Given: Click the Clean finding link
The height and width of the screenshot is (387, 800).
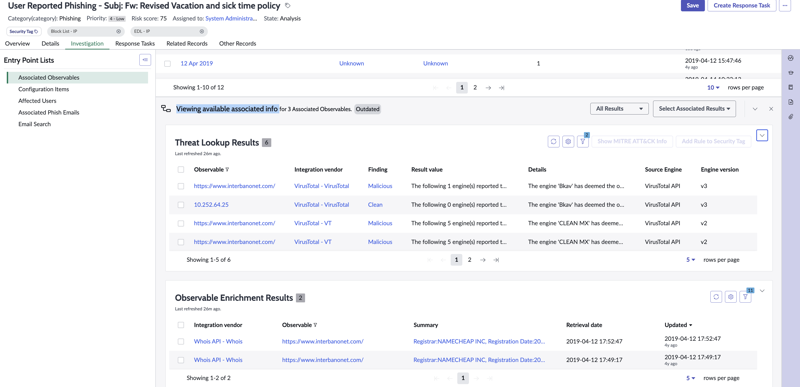Looking at the screenshot, I should click(375, 205).
